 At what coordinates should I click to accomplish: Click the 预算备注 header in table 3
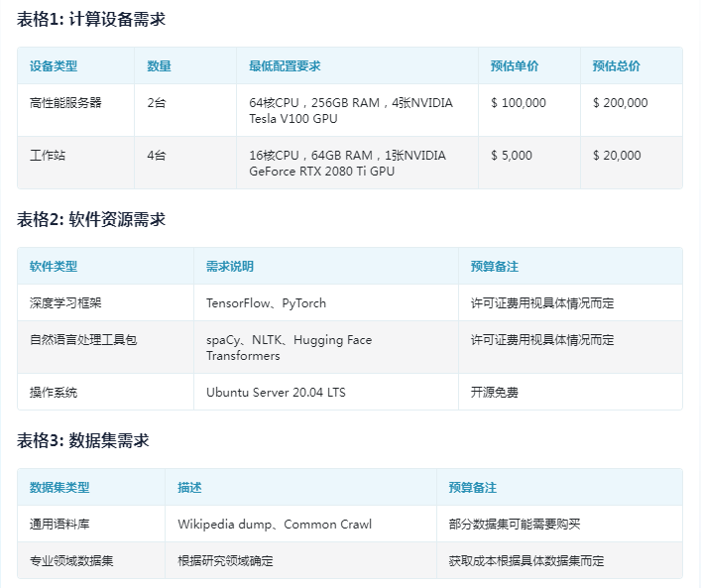click(x=560, y=487)
